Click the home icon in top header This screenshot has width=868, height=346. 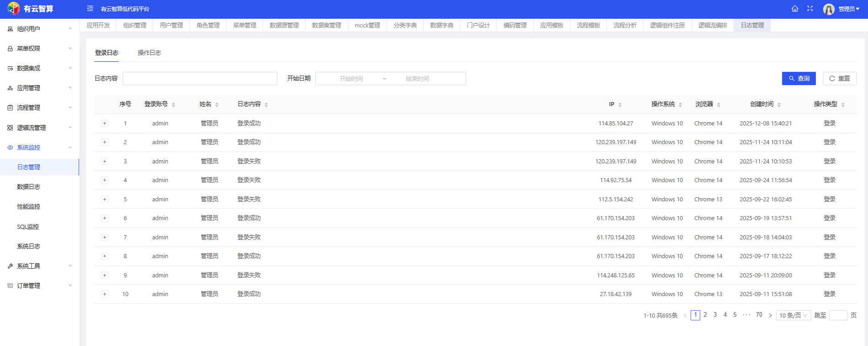[x=795, y=9]
